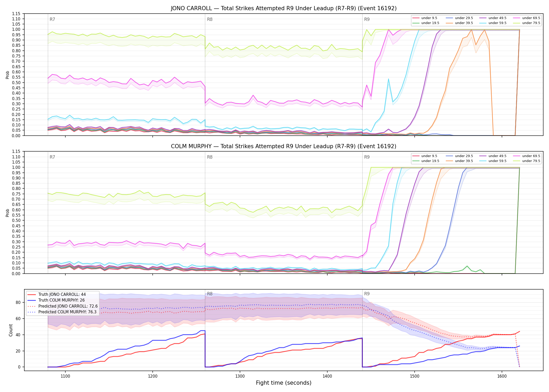Click 'Truth COLM MURPHY: 26' legend entry
The width and height of the screenshot is (549, 392).
click(56, 300)
